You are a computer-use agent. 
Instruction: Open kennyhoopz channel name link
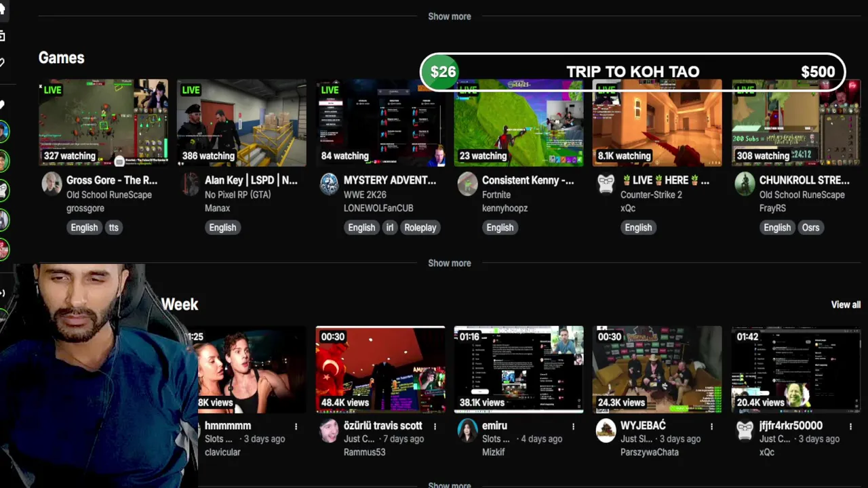(505, 208)
